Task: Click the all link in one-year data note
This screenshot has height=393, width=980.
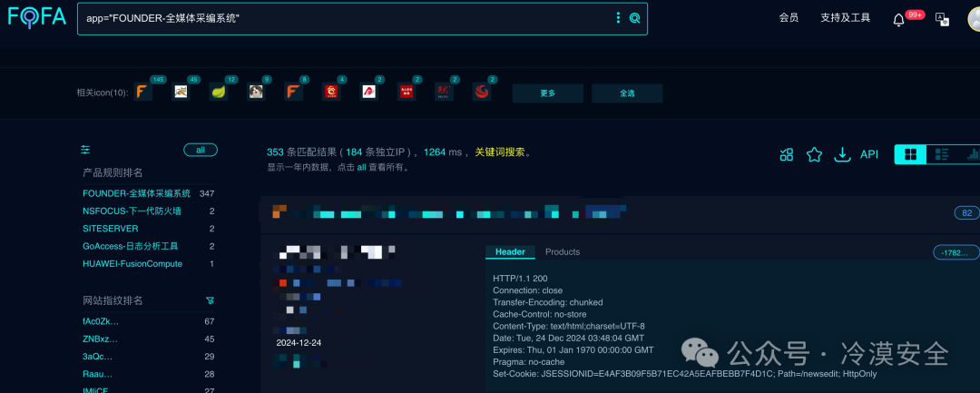Action: [361, 167]
